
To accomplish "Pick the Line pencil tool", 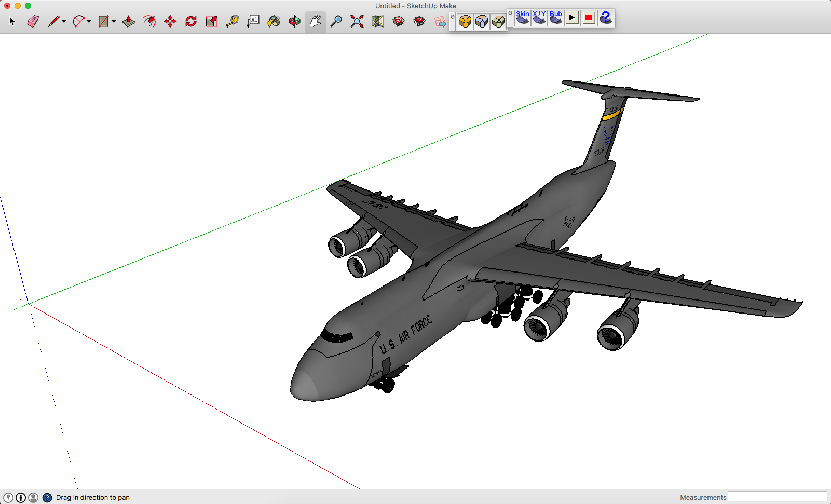I will point(53,21).
